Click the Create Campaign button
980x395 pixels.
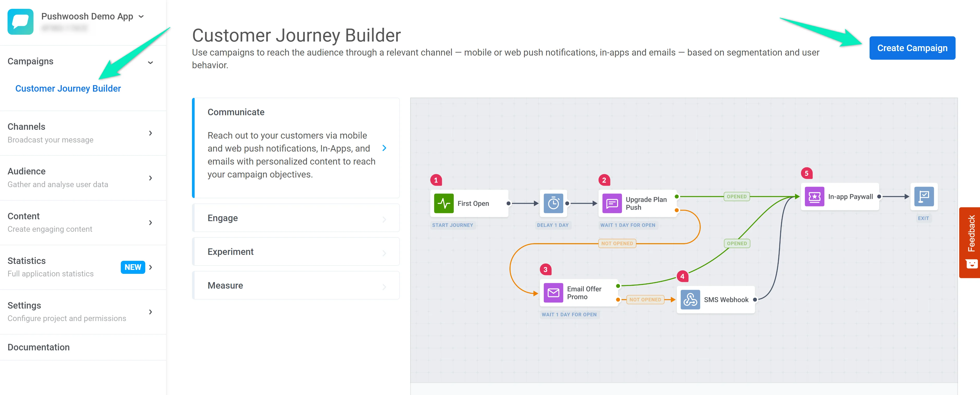click(912, 48)
